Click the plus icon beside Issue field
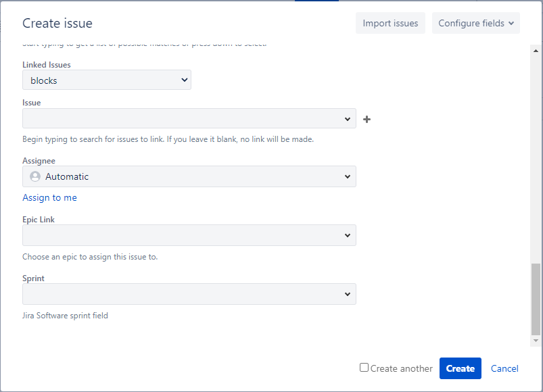543x392 pixels. pyautogui.click(x=367, y=120)
